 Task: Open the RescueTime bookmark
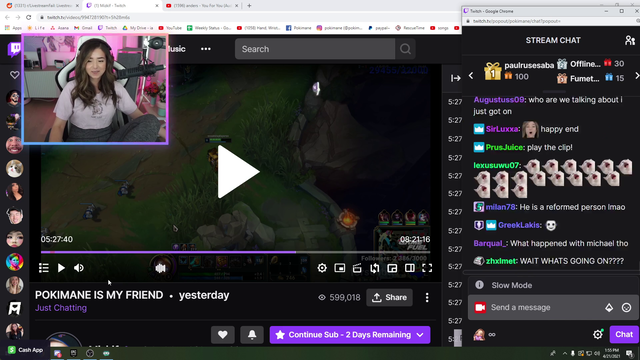(x=410, y=28)
